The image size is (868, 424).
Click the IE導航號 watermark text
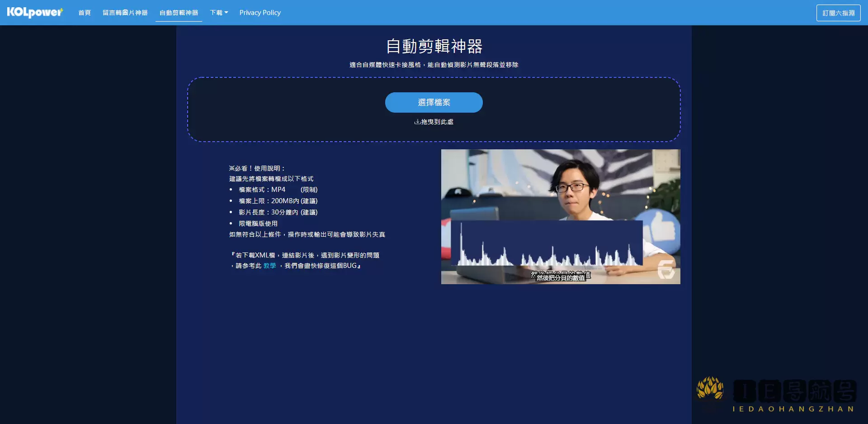click(794, 391)
